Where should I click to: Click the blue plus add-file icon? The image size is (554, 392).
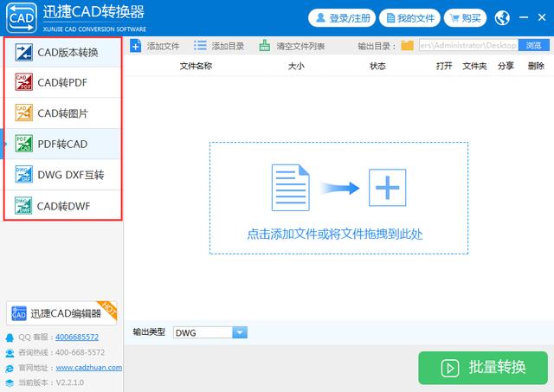pyautogui.click(x=136, y=46)
